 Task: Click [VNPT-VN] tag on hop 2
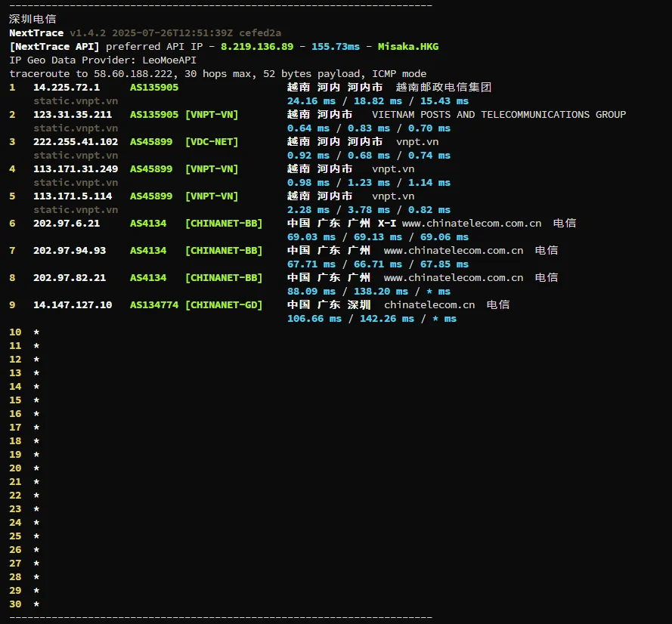[212, 115]
